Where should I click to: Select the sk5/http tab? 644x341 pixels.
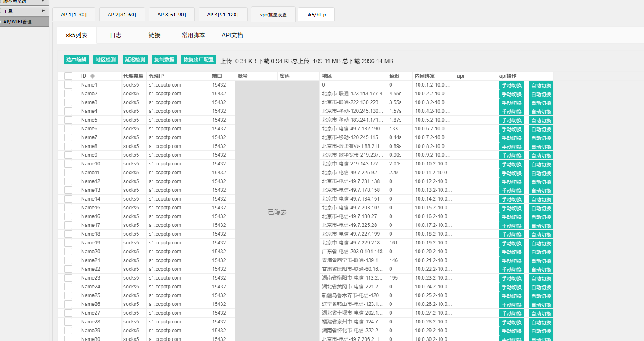316,15
